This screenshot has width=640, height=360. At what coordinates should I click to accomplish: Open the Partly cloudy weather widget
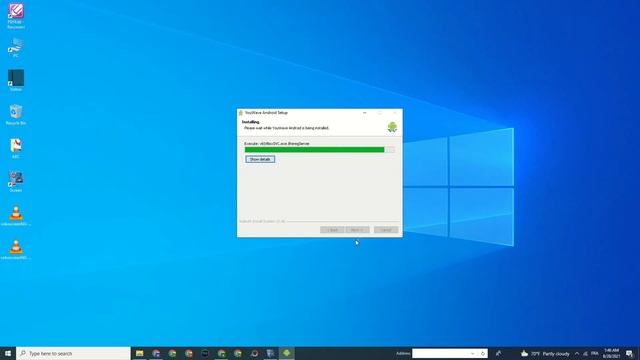(x=545, y=353)
